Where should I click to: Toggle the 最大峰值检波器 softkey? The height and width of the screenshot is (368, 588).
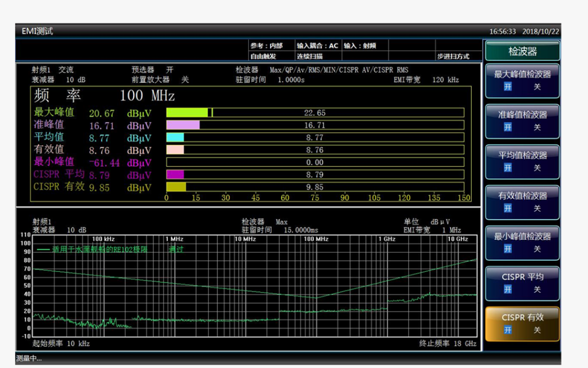522,80
